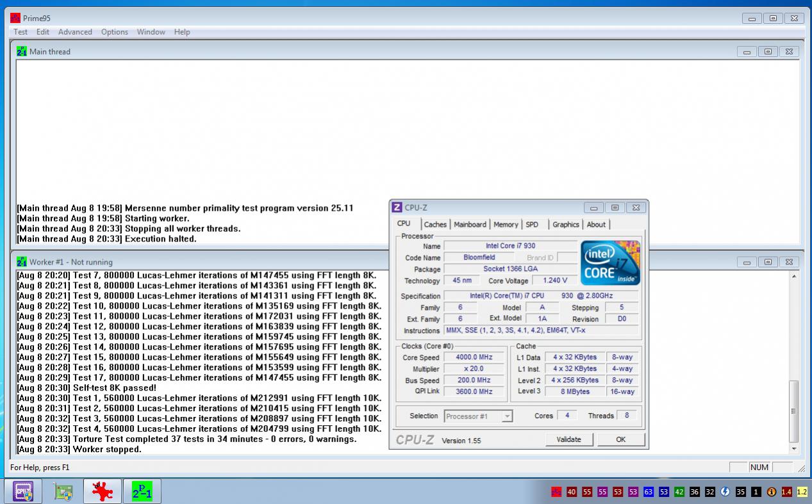Click the 'Torture Test completed 37 tests' log line

(186, 439)
